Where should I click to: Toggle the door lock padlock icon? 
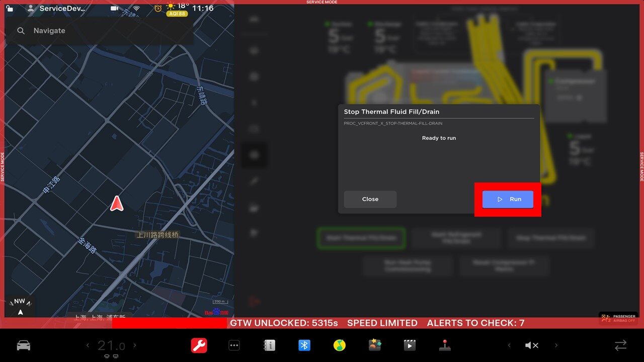[x=10, y=9]
